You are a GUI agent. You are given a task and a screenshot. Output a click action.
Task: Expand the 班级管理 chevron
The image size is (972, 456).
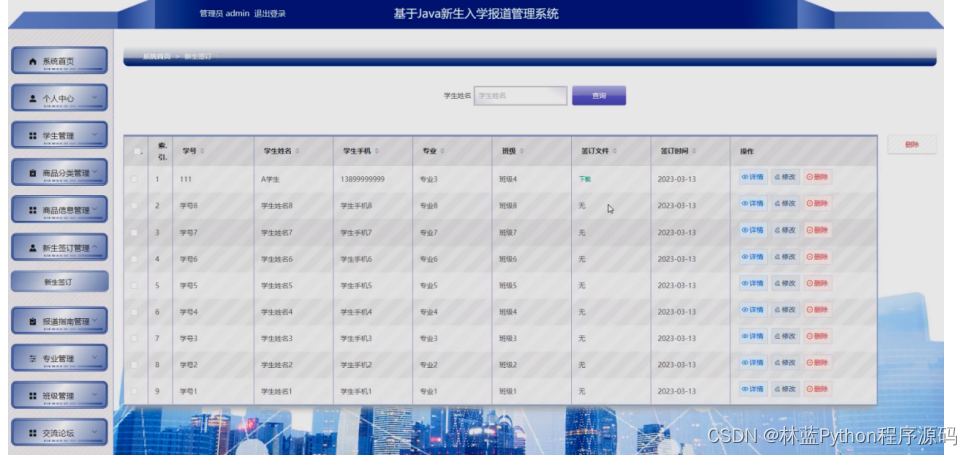coord(95,395)
